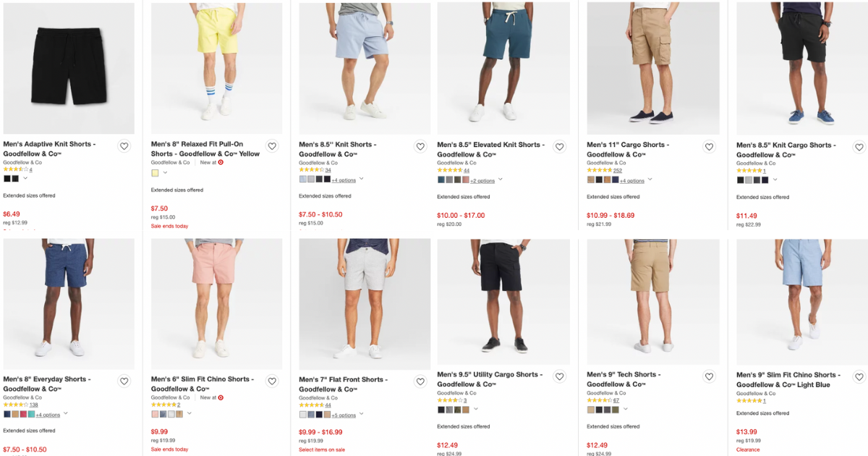Click "Select items on sale" link
Viewport: 868px width, 456px height.
click(323, 449)
